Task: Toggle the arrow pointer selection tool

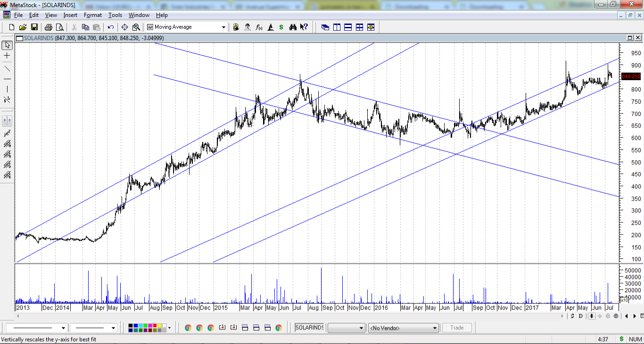Action: point(7,45)
